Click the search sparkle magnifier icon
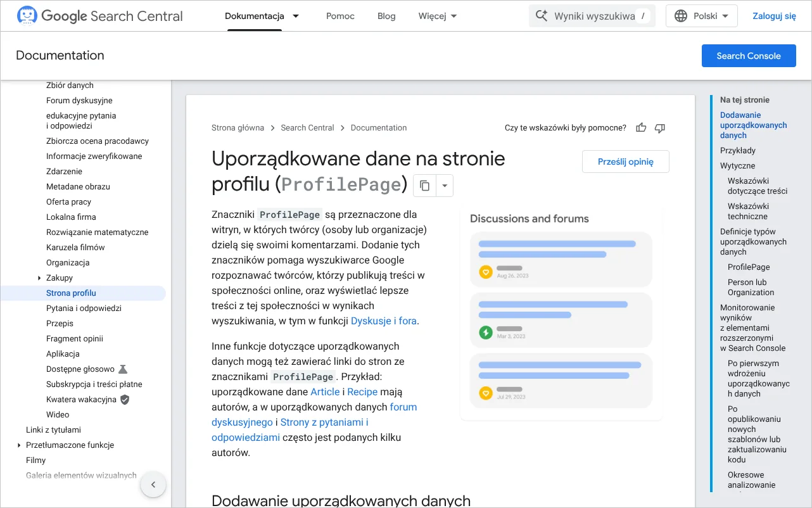812x508 pixels. click(542, 16)
